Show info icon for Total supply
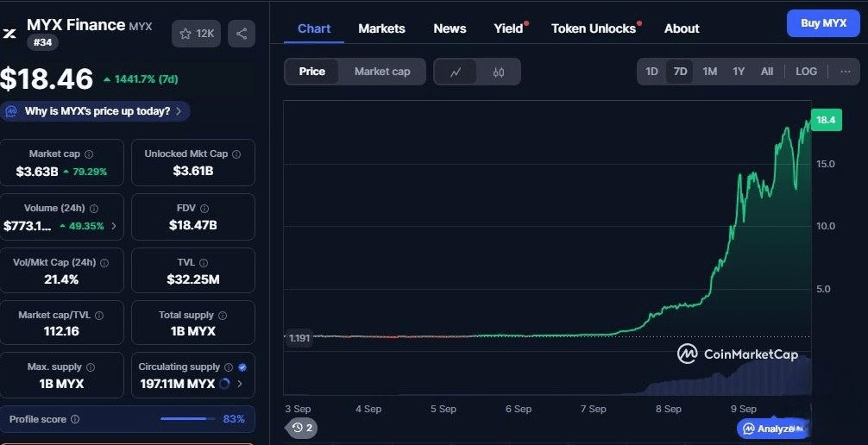 223,316
